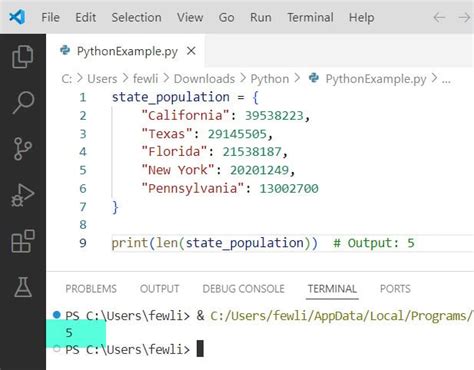The image size is (474, 370).
Task: Click the "Pennsylvania" key string
Action: click(193, 189)
